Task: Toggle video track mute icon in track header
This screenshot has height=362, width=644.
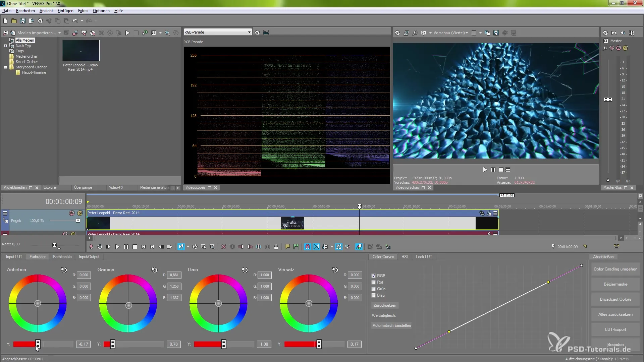Action: [72, 213]
